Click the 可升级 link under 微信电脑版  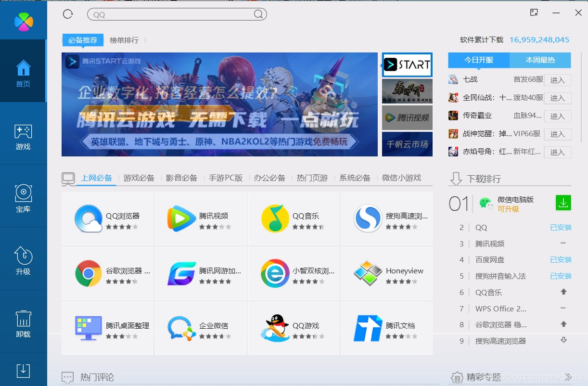click(508, 209)
